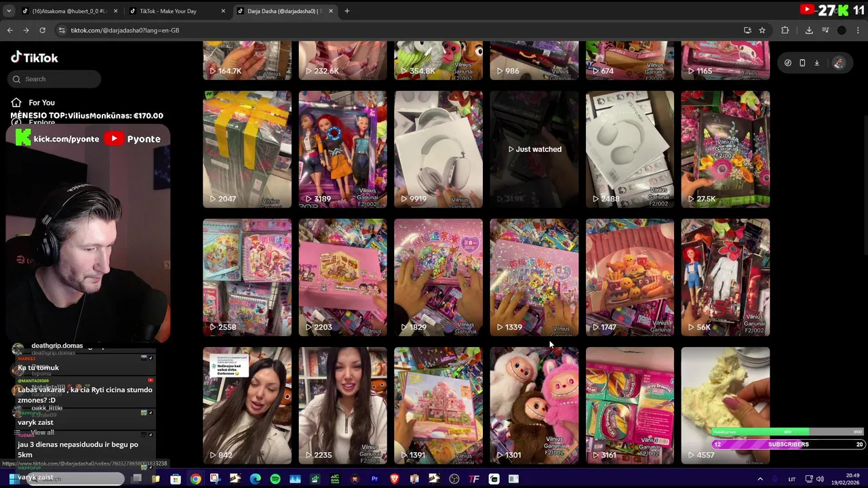Click the install app icon in address bar

pos(747,30)
